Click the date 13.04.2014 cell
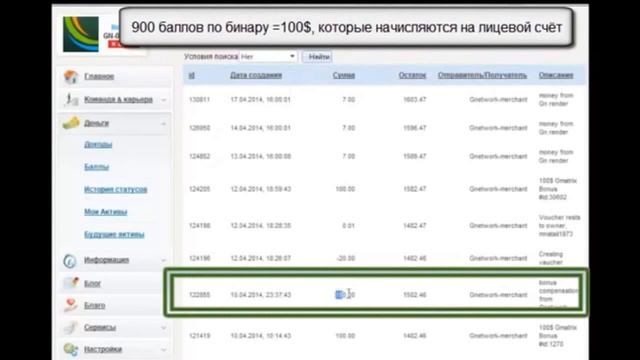This screenshot has width=640, height=360. click(x=260, y=156)
